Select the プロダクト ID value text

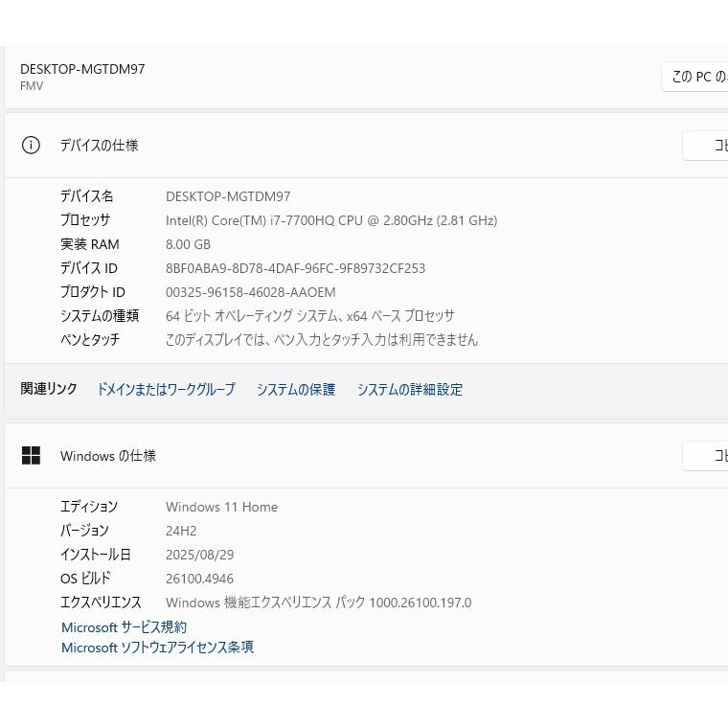pos(251,292)
